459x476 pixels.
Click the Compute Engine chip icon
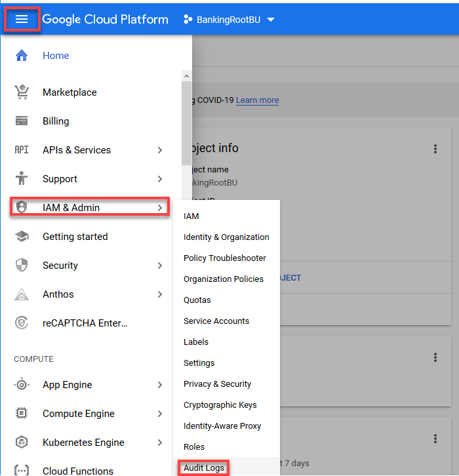[22, 414]
